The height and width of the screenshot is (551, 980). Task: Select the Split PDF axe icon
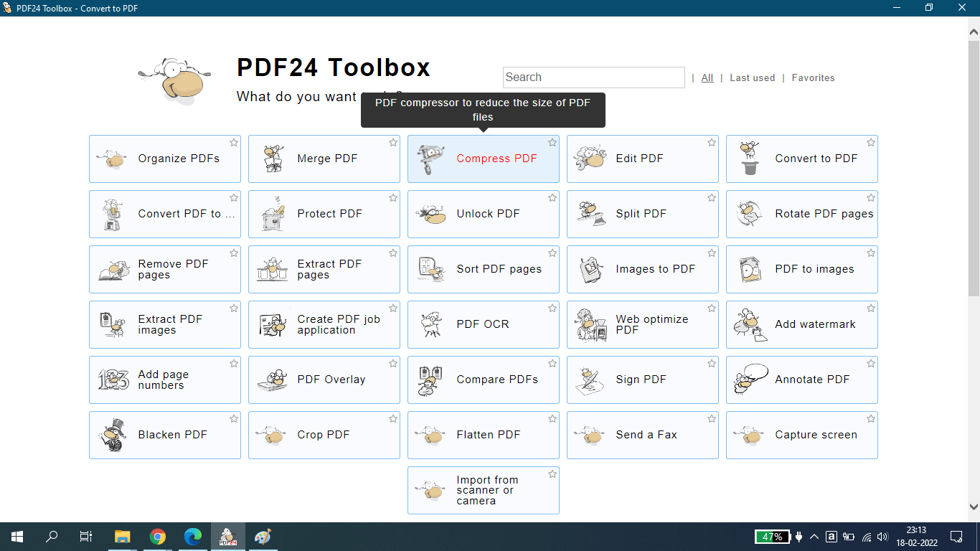pos(590,214)
